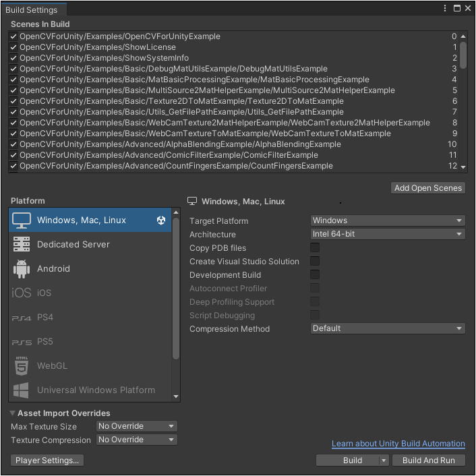Viewport: 476px width, 476px height.
Task: Click the platform list scroll down arrow
Action: point(176,396)
